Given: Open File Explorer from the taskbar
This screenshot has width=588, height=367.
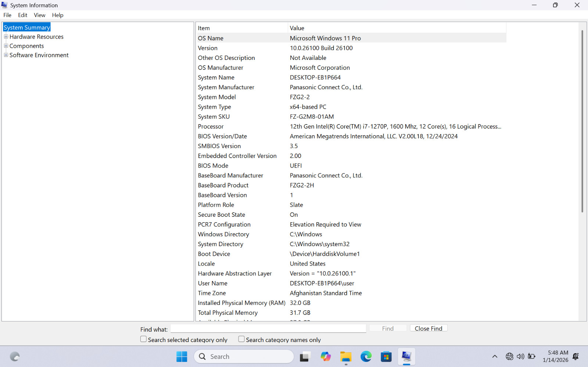Looking at the screenshot, I should (345, 356).
